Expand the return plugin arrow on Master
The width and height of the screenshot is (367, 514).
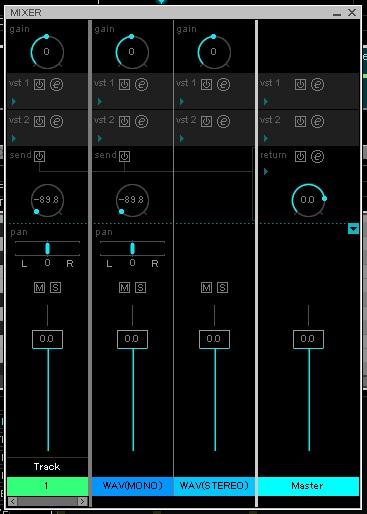pos(266,172)
